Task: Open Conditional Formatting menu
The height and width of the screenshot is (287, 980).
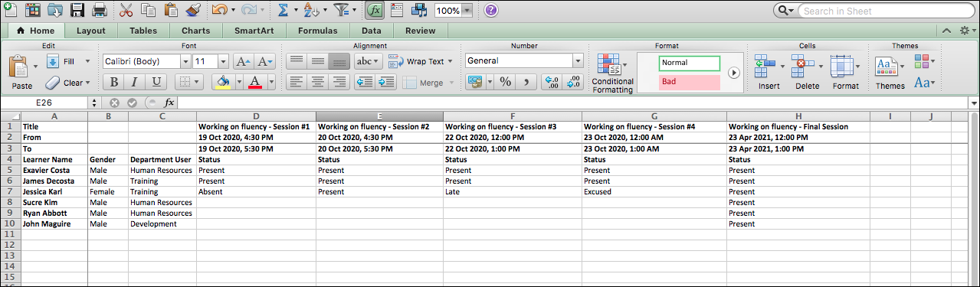Action: tap(612, 74)
